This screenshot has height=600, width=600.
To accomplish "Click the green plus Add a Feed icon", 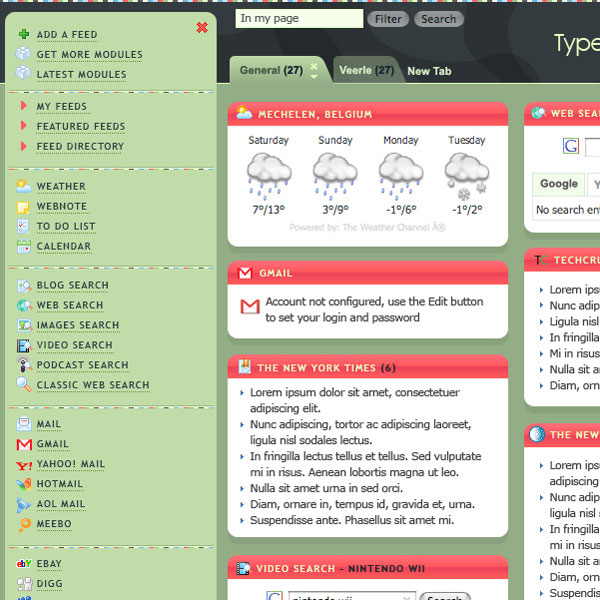I will pos(24,34).
